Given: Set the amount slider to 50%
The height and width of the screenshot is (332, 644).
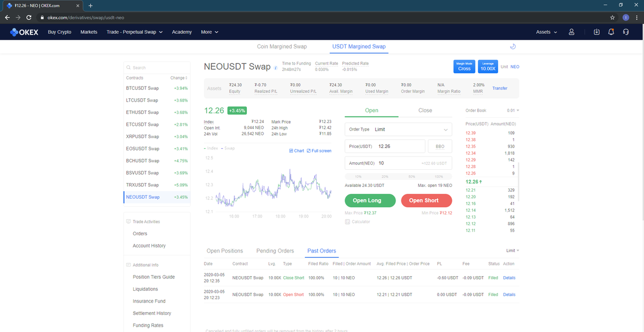Looking at the screenshot, I should pos(412,176).
